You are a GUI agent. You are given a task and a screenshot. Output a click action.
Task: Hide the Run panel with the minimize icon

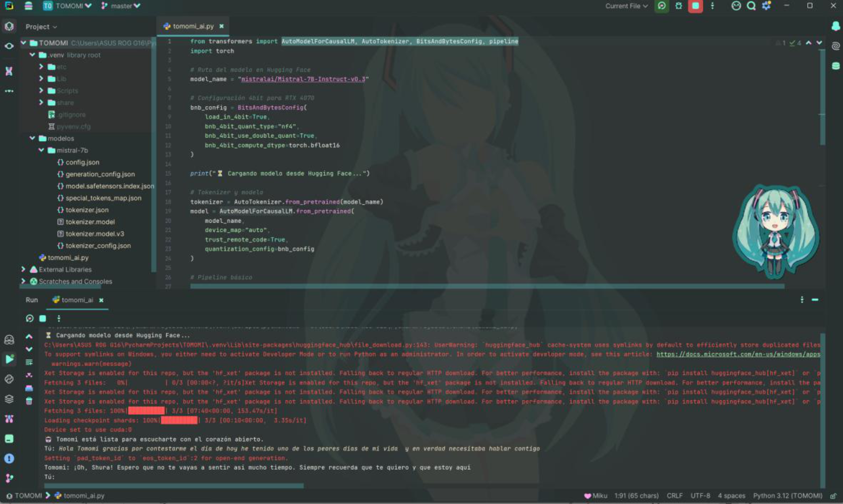(815, 300)
